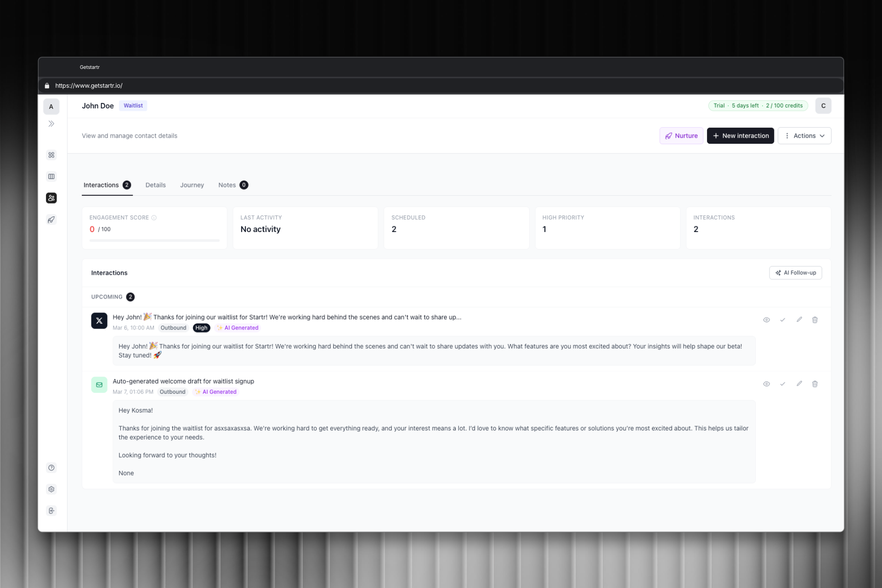Open the dashboard grid icon in sidebar

pos(51,155)
